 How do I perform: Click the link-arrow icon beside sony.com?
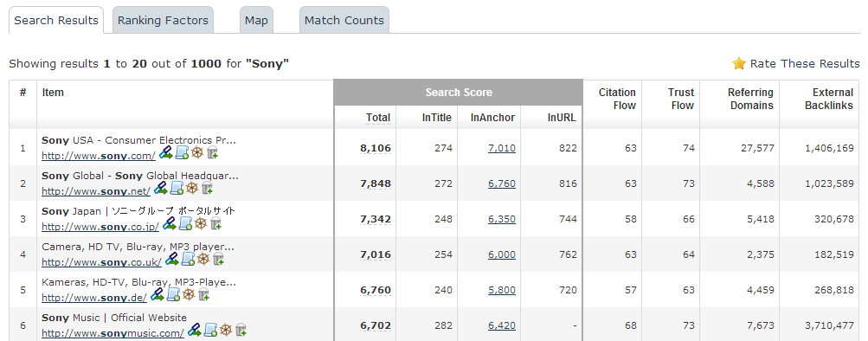coord(165,153)
